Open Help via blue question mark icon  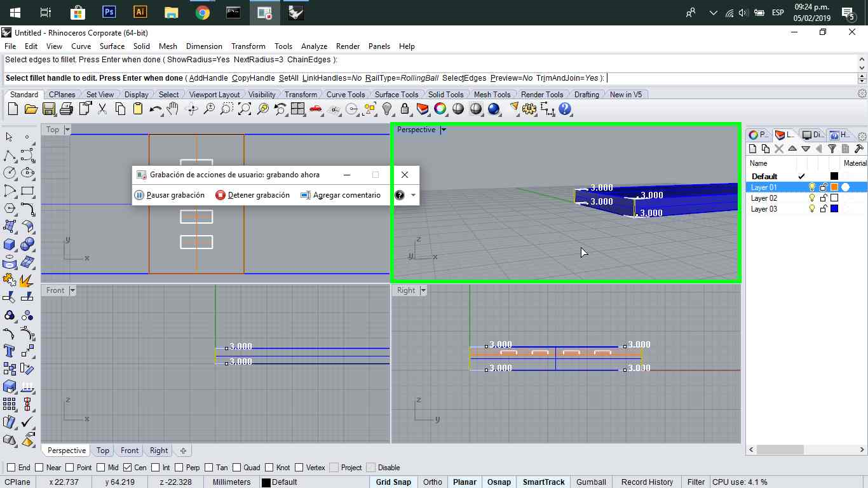(x=565, y=109)
